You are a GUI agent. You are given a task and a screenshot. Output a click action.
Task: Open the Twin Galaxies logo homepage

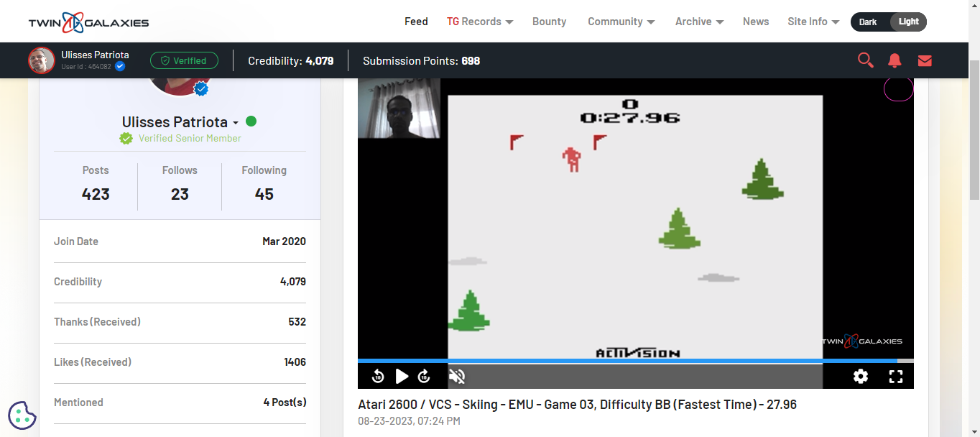[88, 22]
